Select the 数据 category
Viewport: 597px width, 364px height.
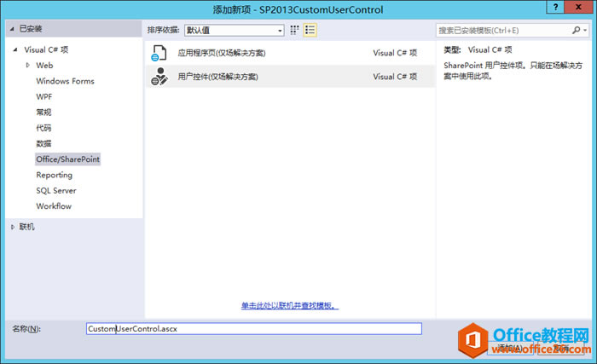tap(43, 143)
